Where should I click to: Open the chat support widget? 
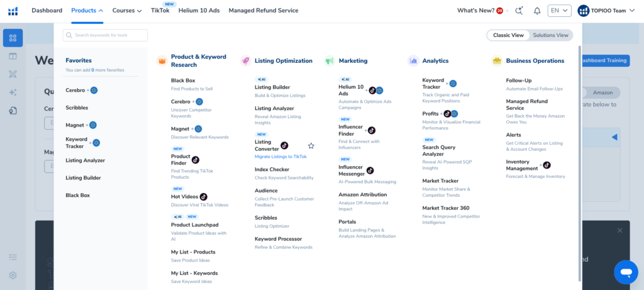tap(625, 272)
